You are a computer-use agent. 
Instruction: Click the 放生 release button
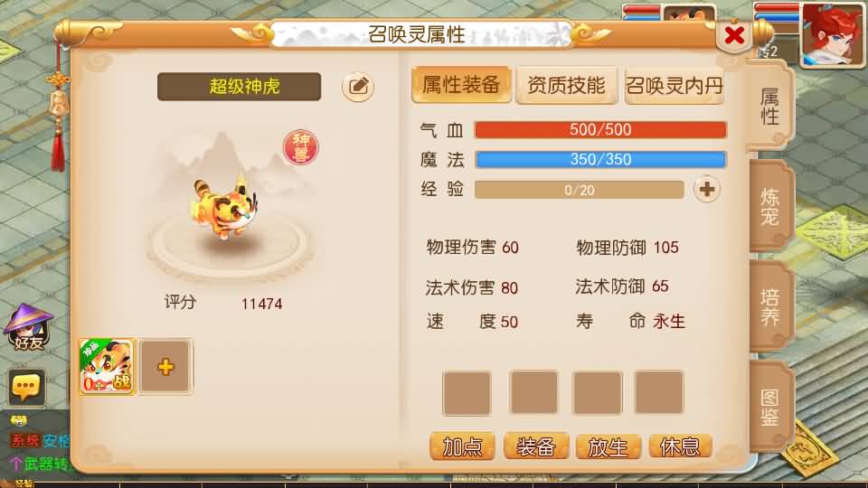click(x=608, y=446)
